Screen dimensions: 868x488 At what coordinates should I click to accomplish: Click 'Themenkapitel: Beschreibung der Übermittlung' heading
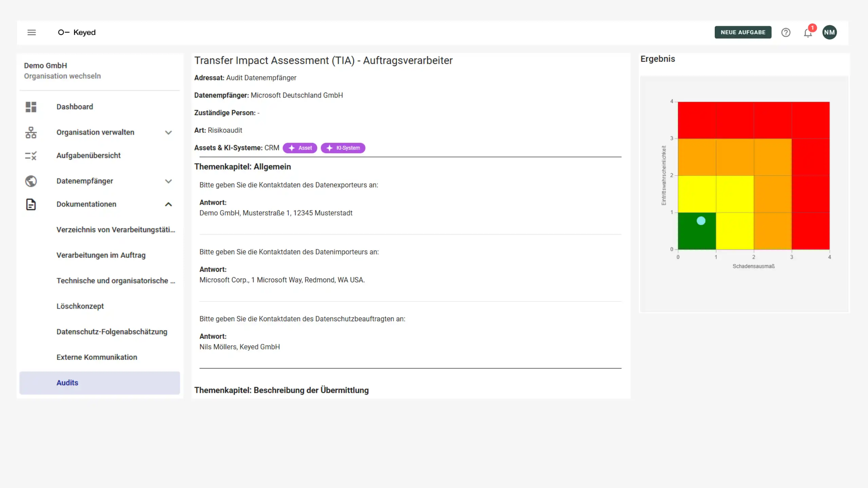[x=281, y=390]
